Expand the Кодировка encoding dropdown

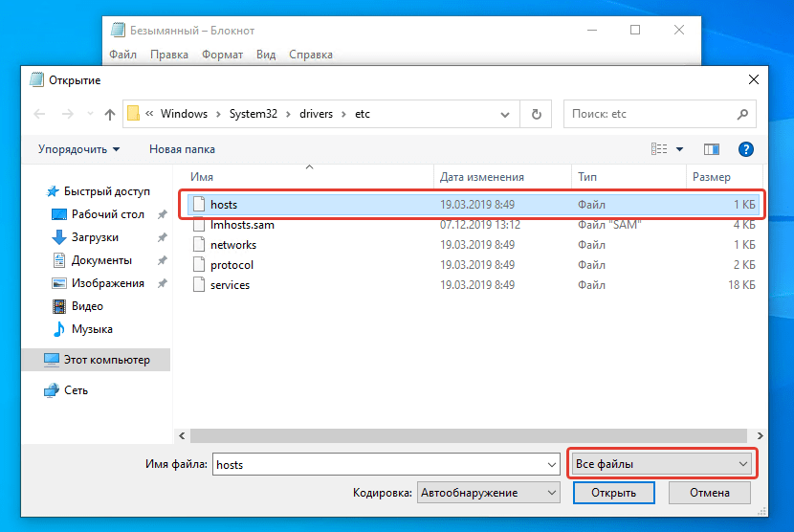tap(488, 493)
